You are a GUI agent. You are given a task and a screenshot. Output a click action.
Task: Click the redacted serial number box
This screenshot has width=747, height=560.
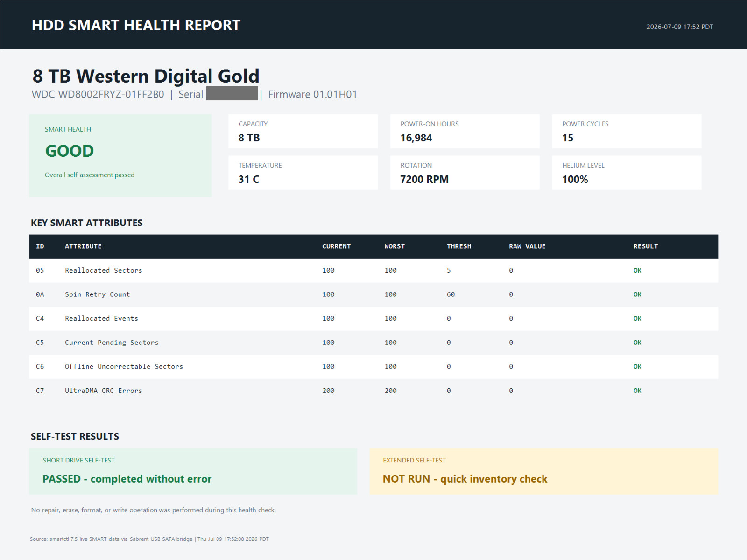[232, 93]
